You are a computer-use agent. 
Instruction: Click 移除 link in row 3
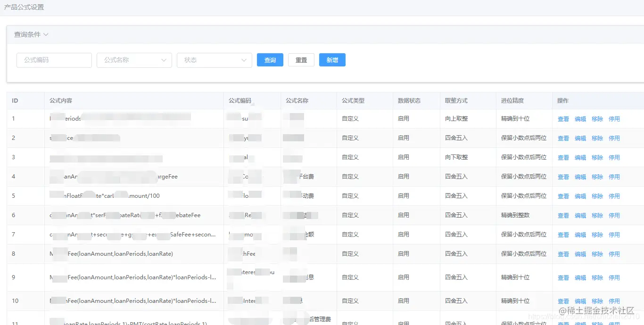[x=597, y=158]
